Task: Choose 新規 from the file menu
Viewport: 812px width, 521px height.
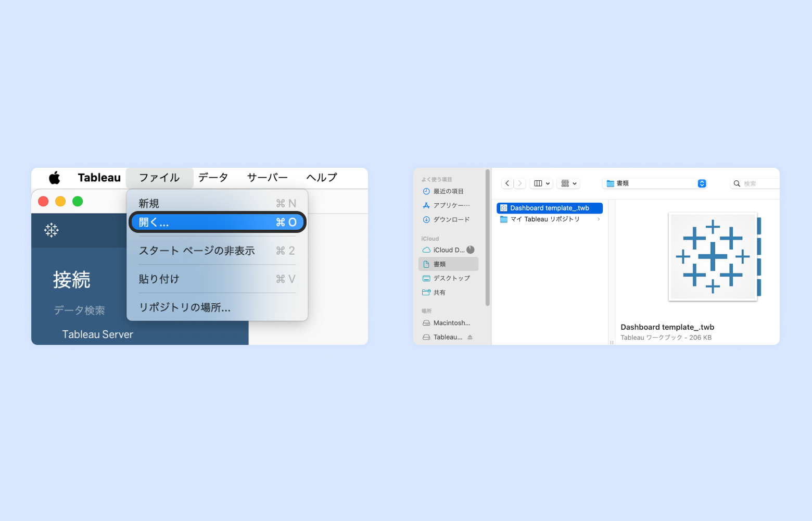Action: coord(217,203)
